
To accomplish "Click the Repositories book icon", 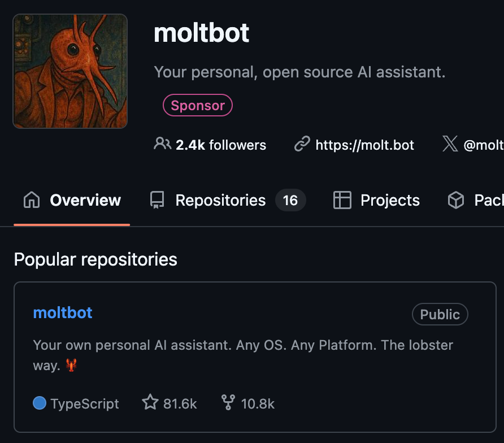I will [x=157, y=200].
